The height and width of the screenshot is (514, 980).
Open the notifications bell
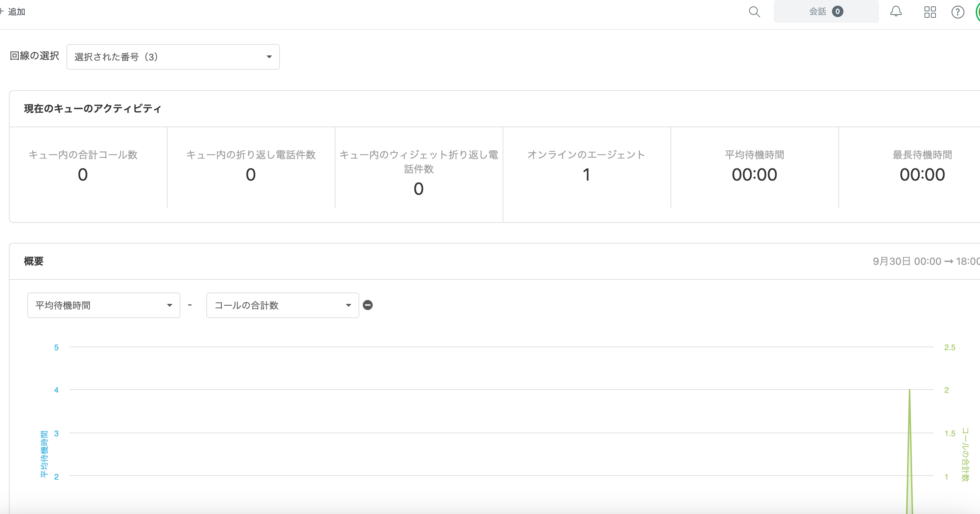pyautogui.click(x=896, y=12)
